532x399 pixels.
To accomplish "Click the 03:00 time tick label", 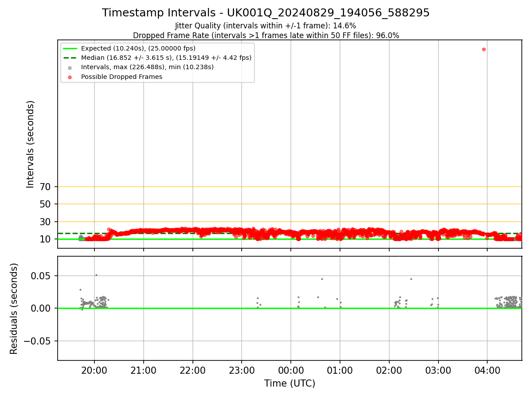I will pos(438,370).
